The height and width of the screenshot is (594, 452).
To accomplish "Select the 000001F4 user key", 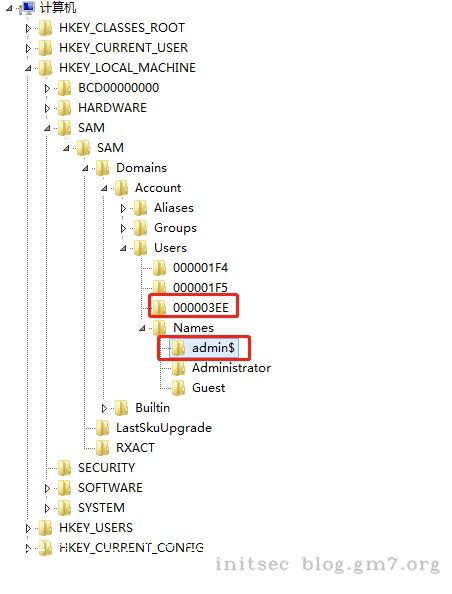I will pyautogui.click(x=200, y=268).
